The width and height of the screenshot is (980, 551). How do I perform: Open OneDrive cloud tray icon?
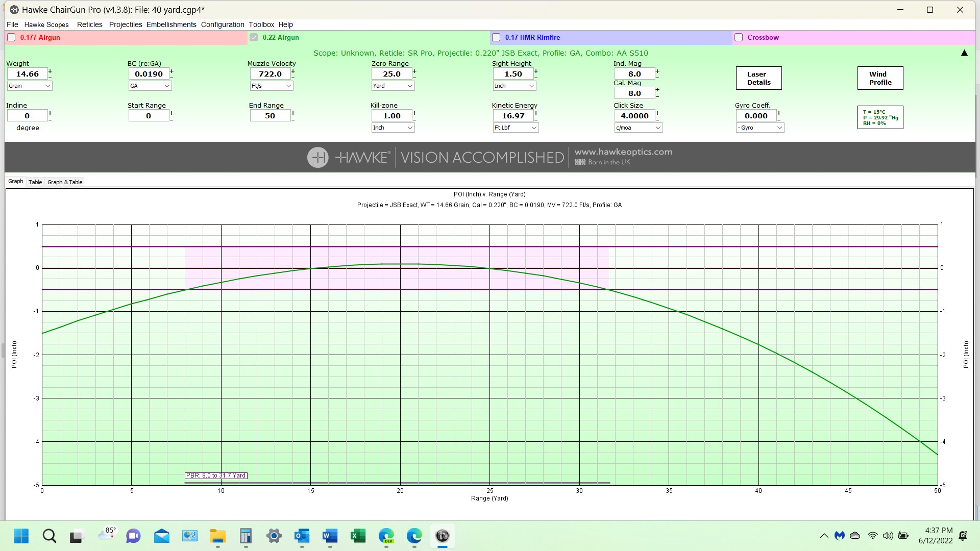click(855, 536)
